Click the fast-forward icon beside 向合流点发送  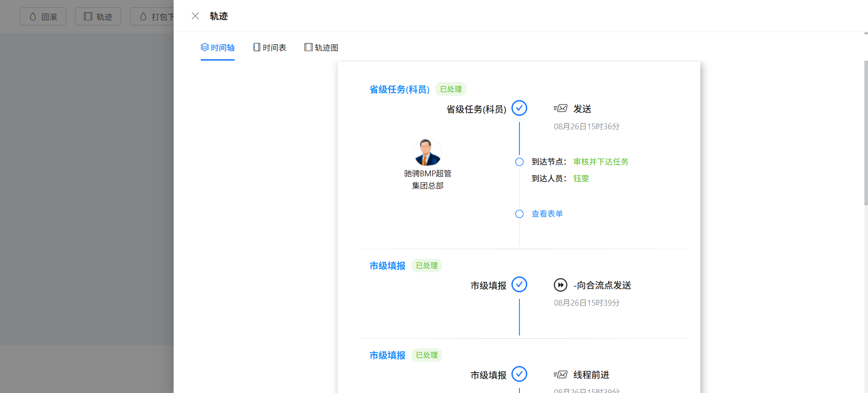point(561,285)
